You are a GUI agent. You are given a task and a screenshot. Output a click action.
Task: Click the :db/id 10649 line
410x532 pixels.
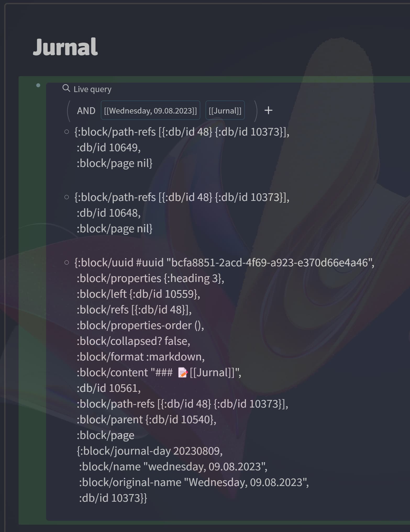[109, 148]
